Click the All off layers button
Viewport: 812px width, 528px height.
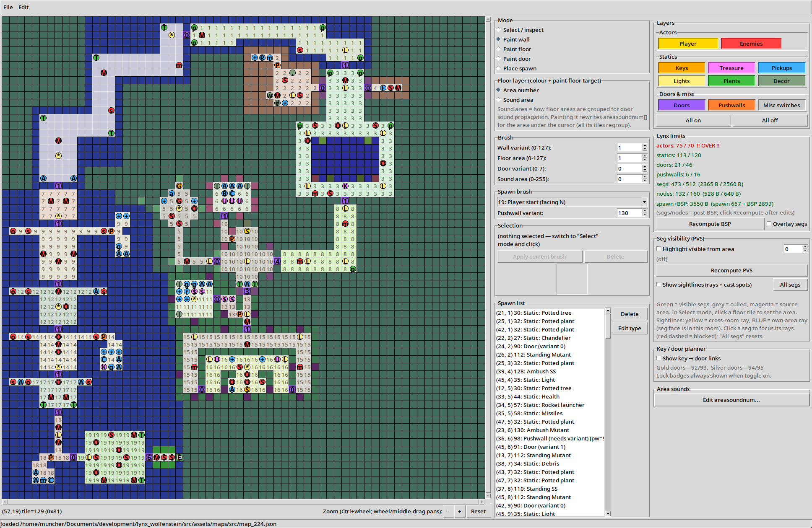tap(770, 120)
